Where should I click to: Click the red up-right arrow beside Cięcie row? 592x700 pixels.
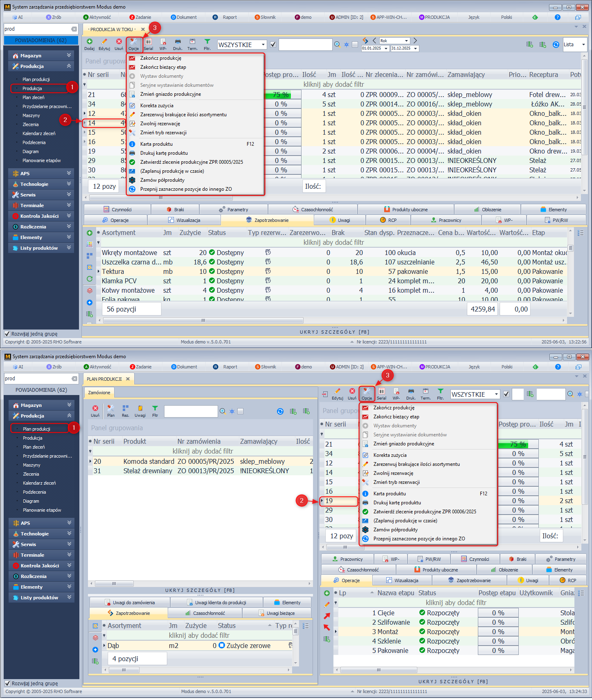click(326, 616)
